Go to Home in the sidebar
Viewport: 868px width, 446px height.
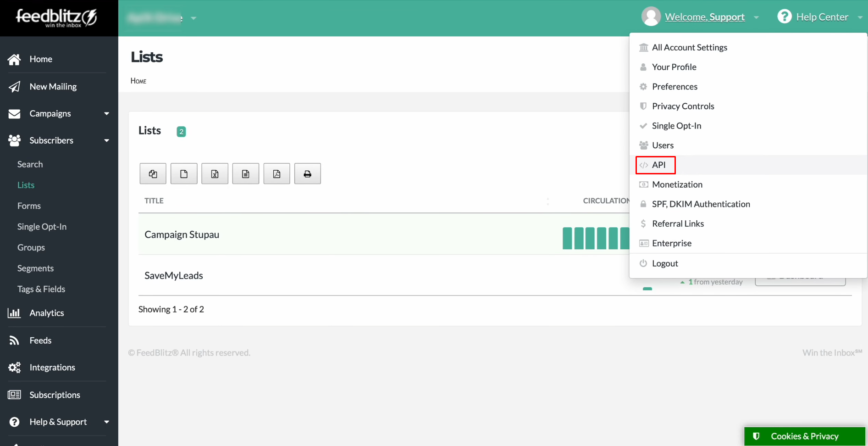[41, 59]
